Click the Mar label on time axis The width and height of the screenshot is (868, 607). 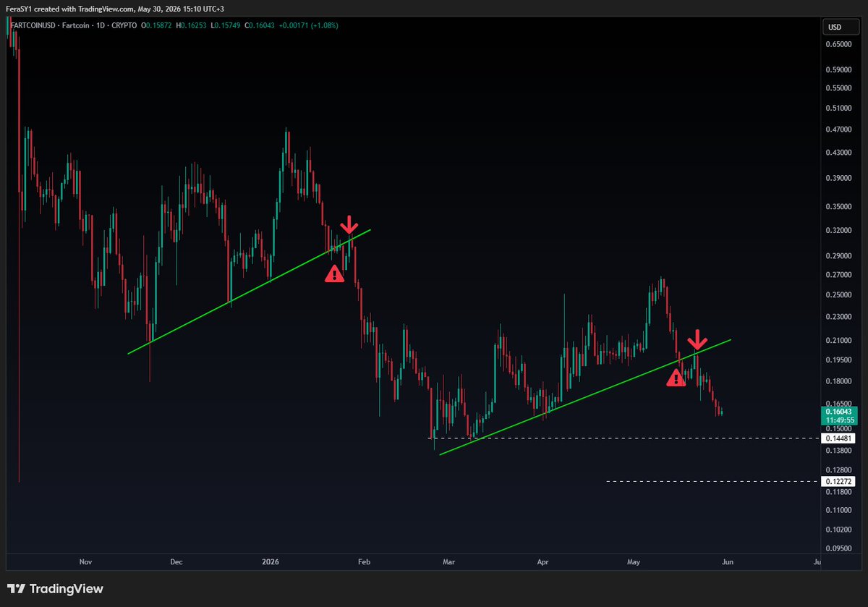pyautogui.click(x=448, y=561)
